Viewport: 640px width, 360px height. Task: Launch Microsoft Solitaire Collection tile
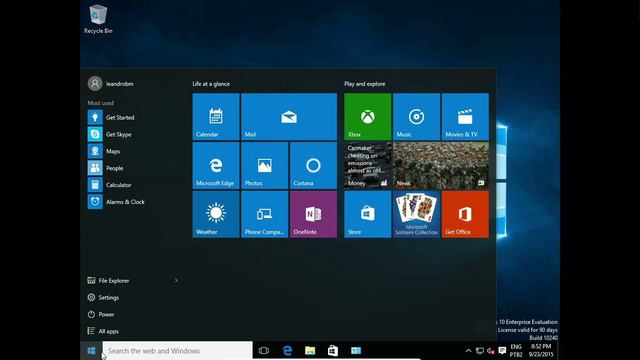point(416,214)
